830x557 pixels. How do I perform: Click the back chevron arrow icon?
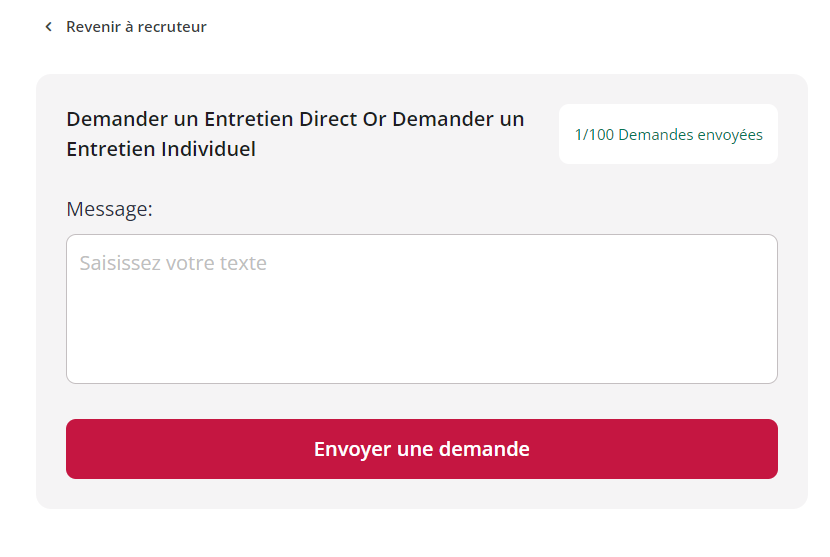(49, 26)
